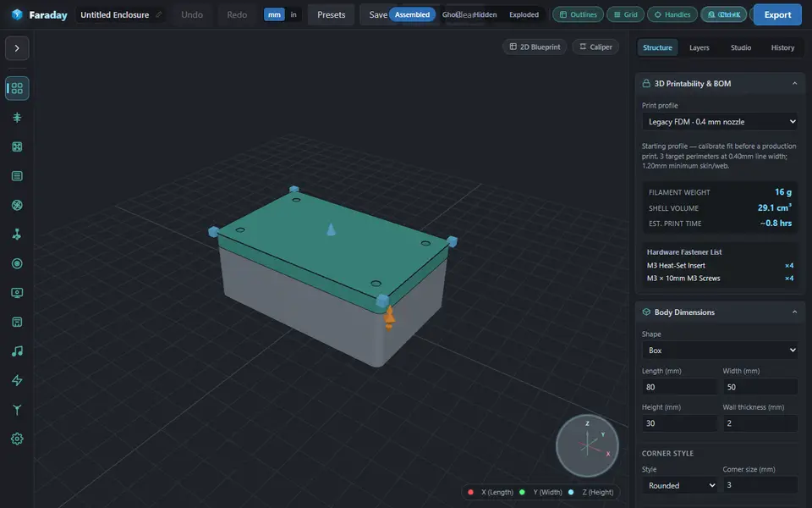Screen dimensions: 812x508
Task: Click the orange height arrow handle
Action: 389,317
